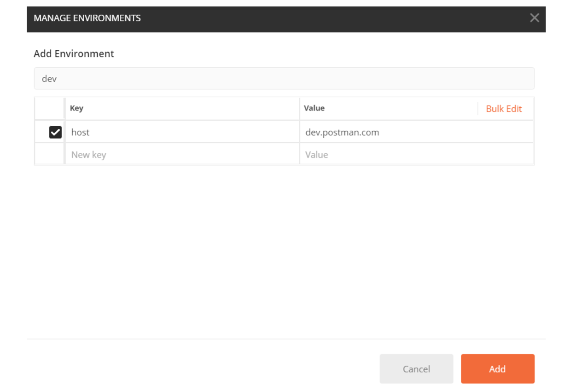Uncheck the host variable checkbox
Viewport: 588px width, 385px height.
coord(55,133)
